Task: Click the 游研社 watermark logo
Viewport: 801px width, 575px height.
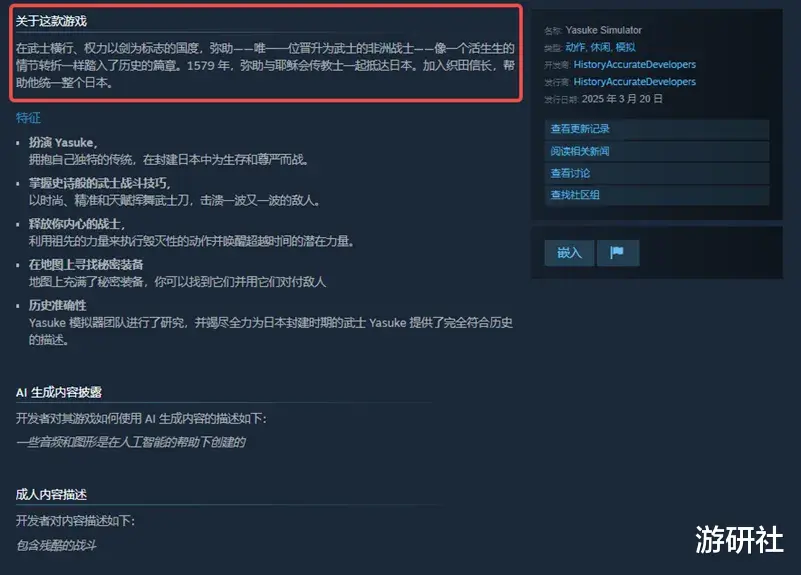Action: click(739, 540)
